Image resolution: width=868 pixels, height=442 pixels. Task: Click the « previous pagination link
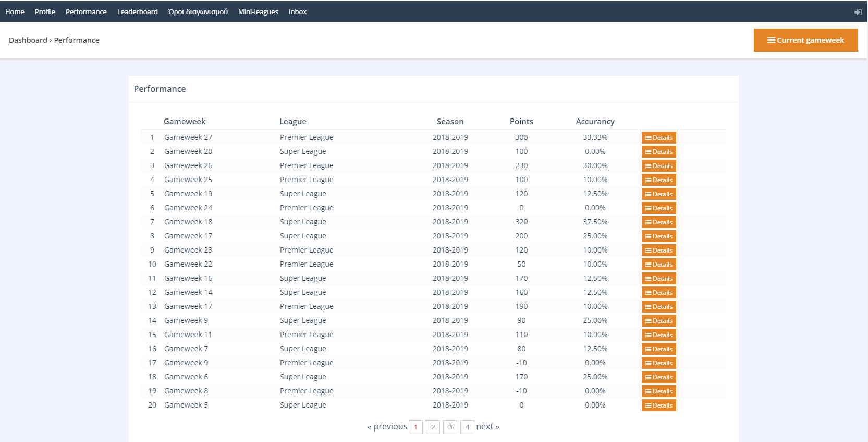click(387, 427)
